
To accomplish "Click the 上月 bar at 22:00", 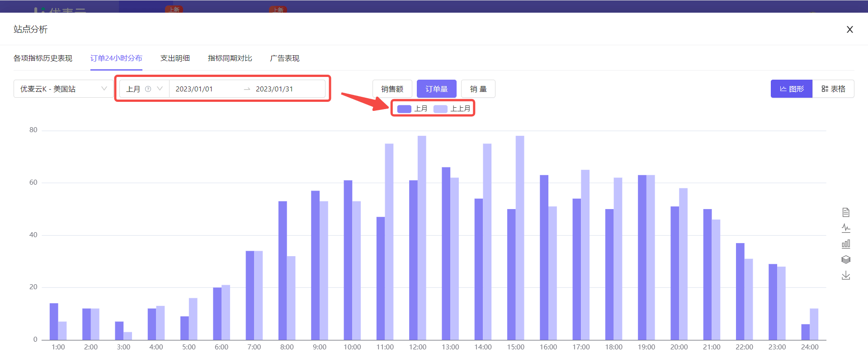I will (x=740, y=291).
